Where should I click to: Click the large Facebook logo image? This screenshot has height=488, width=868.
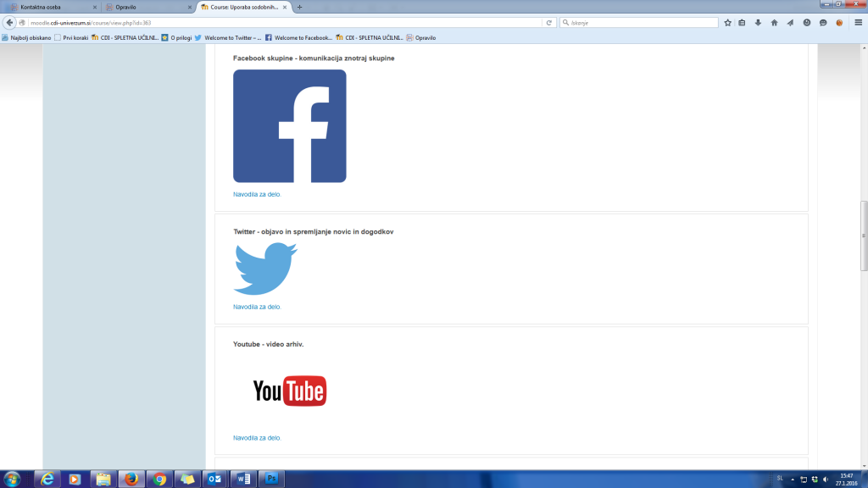(289, 126)
